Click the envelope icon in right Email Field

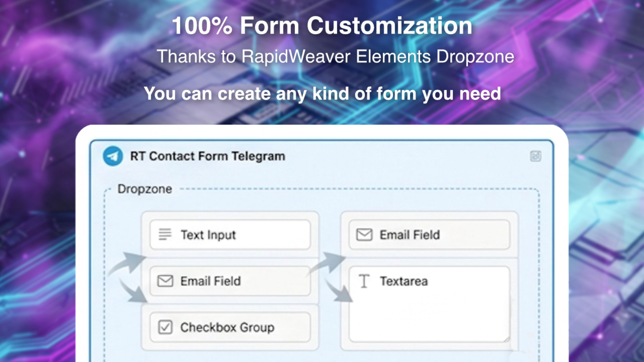pyautogui.click(x=364, y=235)
